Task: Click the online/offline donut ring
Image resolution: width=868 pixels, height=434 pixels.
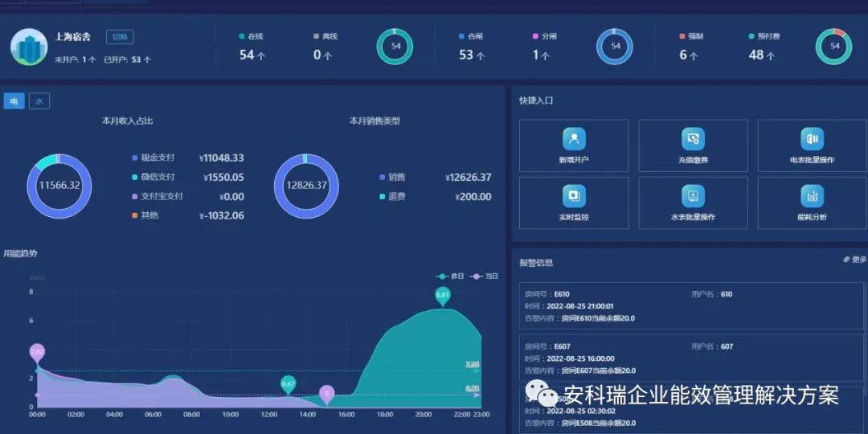Action: [x=395, y=47]
